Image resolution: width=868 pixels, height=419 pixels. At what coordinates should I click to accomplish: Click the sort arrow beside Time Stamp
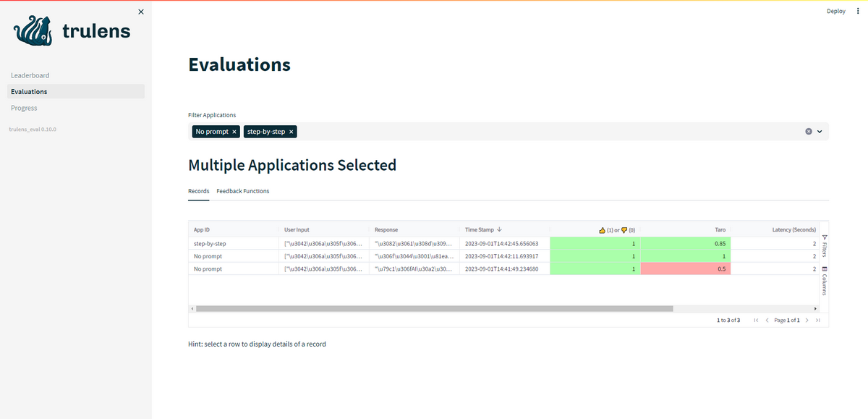pos(500,229)
